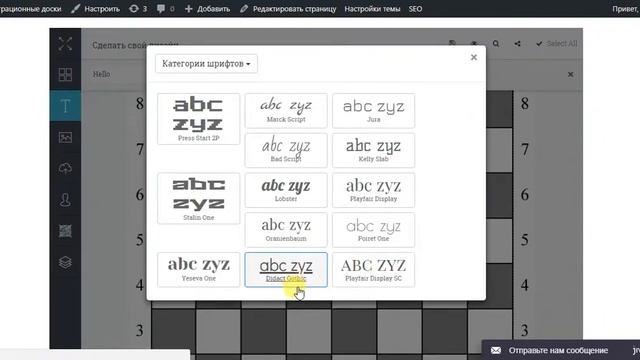Screen dimensions: 640x360
Task: Open the image tool in sidebar
Action: tap(65, 137)
